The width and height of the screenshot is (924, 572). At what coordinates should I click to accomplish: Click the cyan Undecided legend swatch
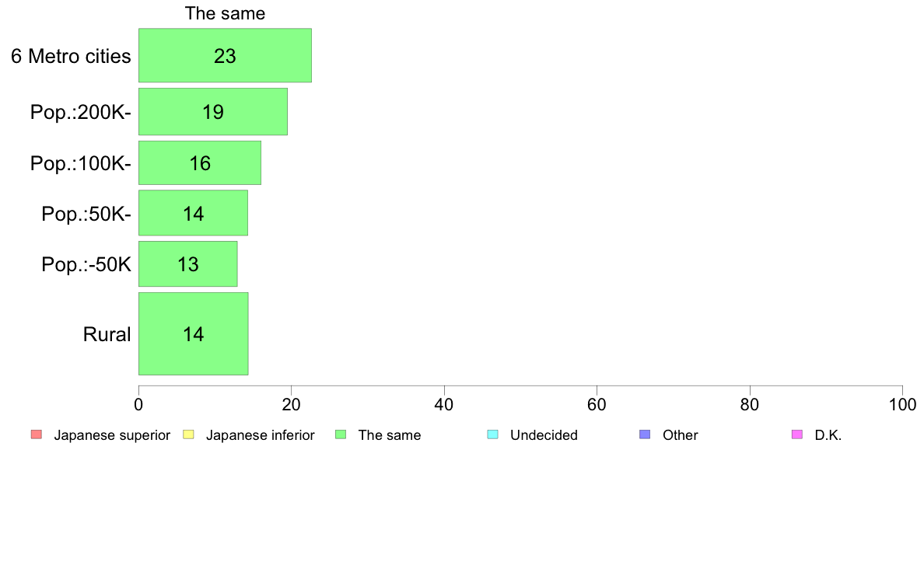click(492, 434)
